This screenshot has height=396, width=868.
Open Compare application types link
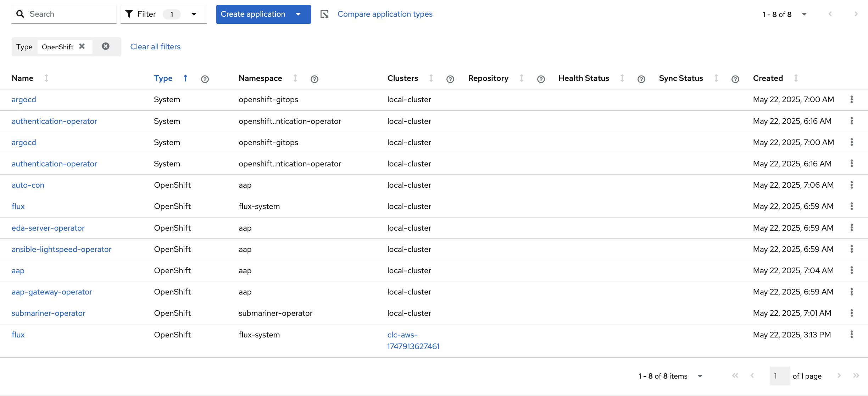(x=385, y=14)
